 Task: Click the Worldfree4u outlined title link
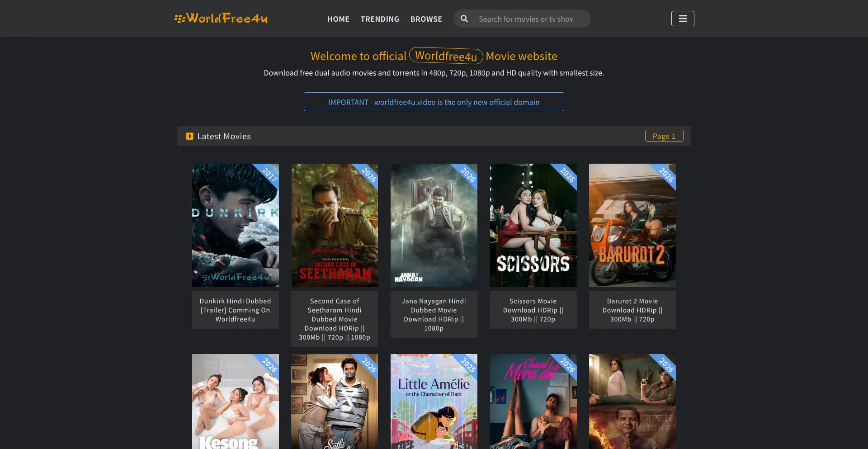pos(446,56)
